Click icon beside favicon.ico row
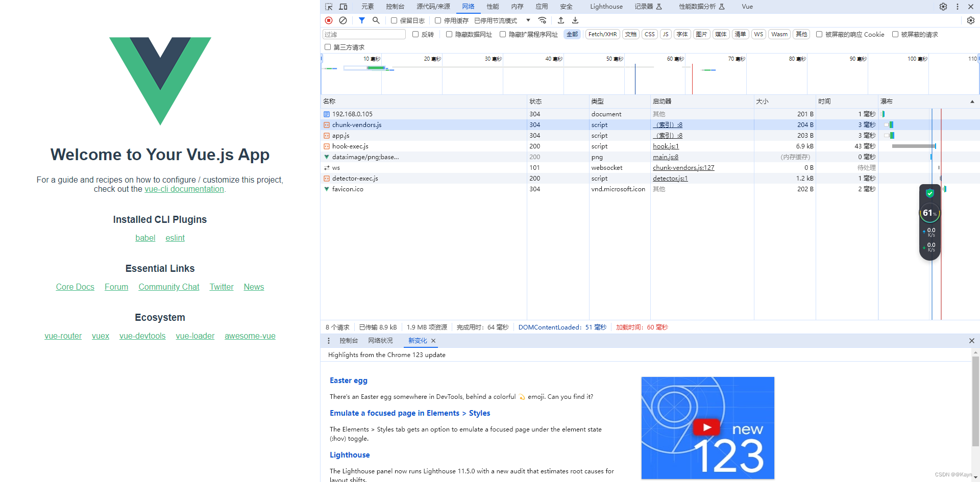 pos(327,189)
